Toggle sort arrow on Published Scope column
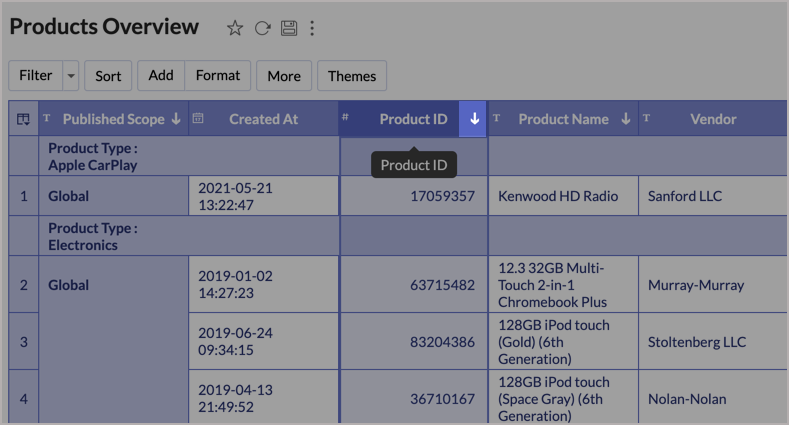The image size is (789, 425). tap(176, 119)
